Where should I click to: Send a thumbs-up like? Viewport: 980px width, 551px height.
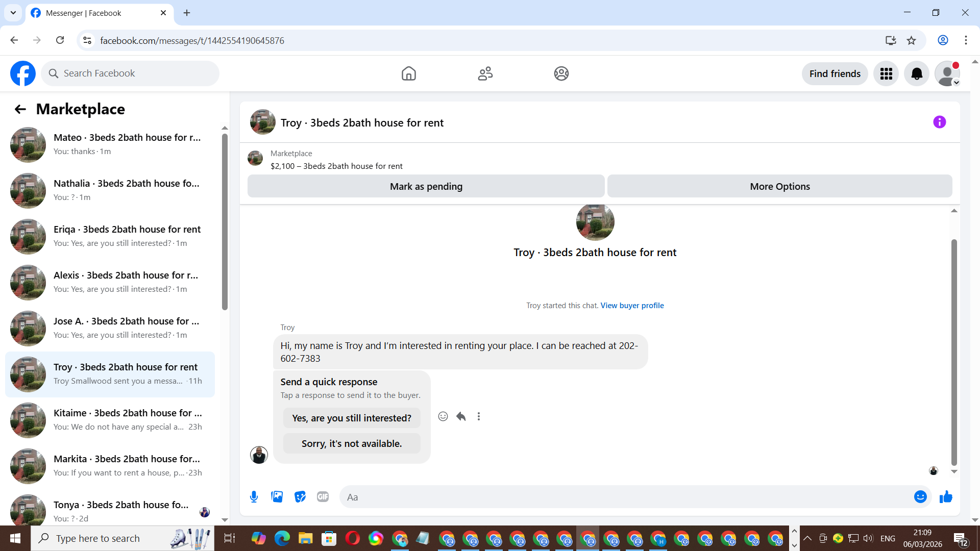coord(946,497)
